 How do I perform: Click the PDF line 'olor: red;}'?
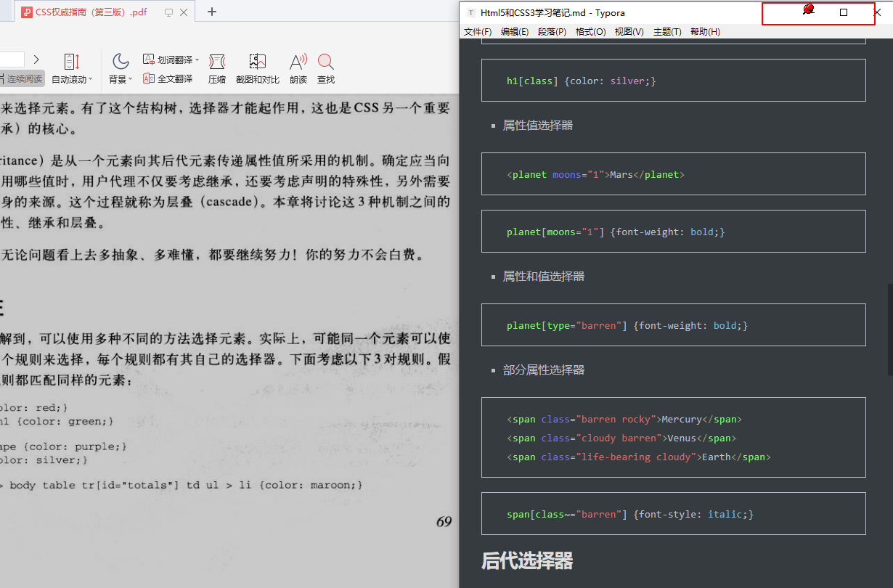click(x=34, y=408)
